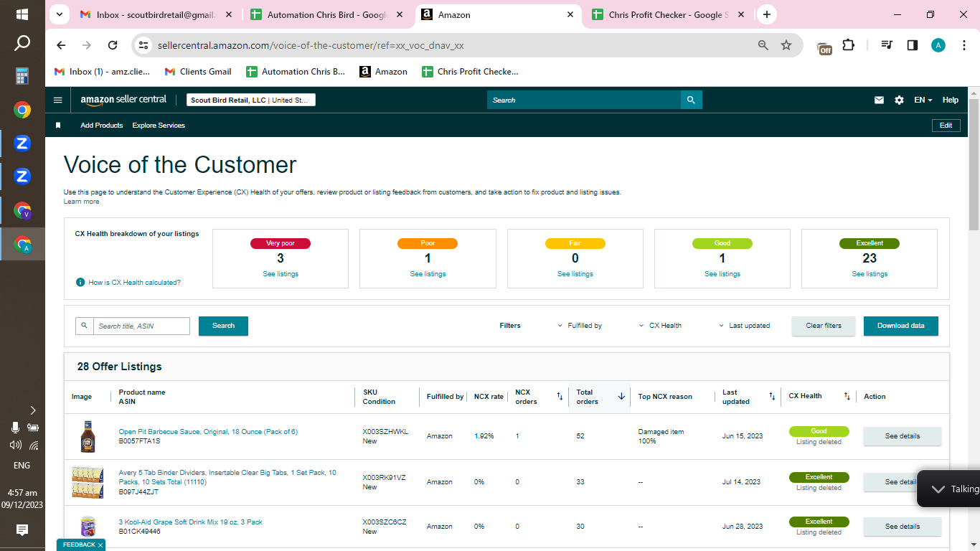Click the Search button beside the title field
The image size is (980, 551).
[x=223, y=326]
